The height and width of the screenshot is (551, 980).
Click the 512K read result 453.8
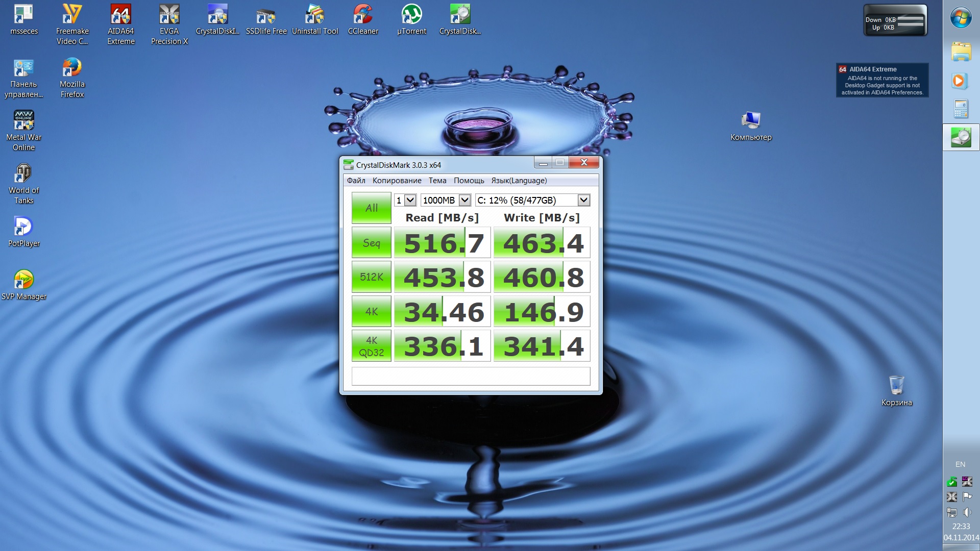pyautogui.click(x=443, y=277)
